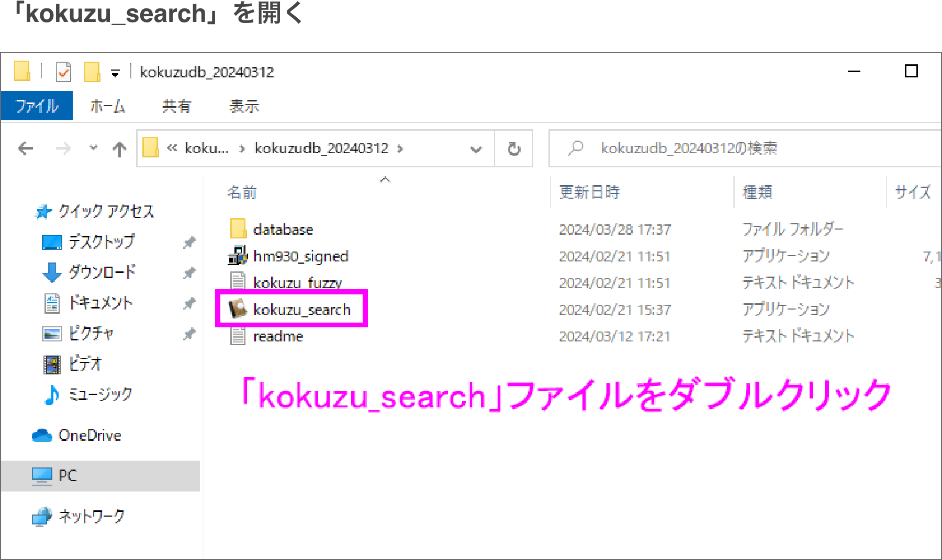This screenshot has height=560, width=942.
Task: Expand the koku... breadcrumb chevron
Action: [x=242, y=148]
